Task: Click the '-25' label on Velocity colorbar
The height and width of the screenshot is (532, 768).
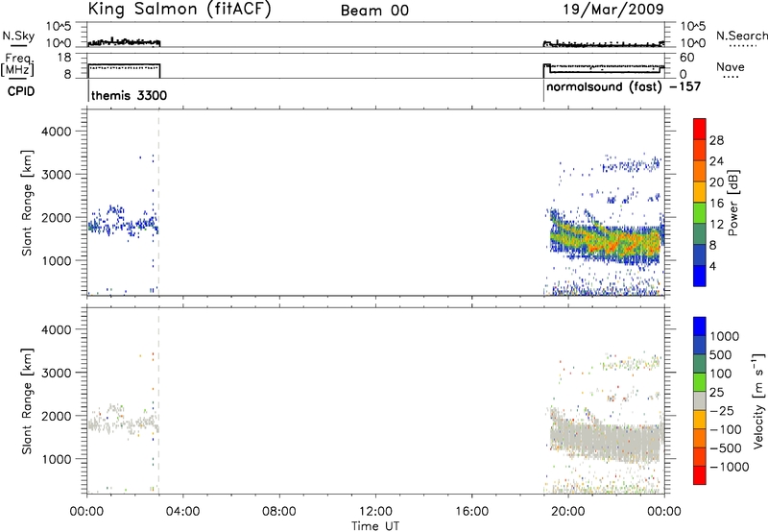Action: click(722, 410)
